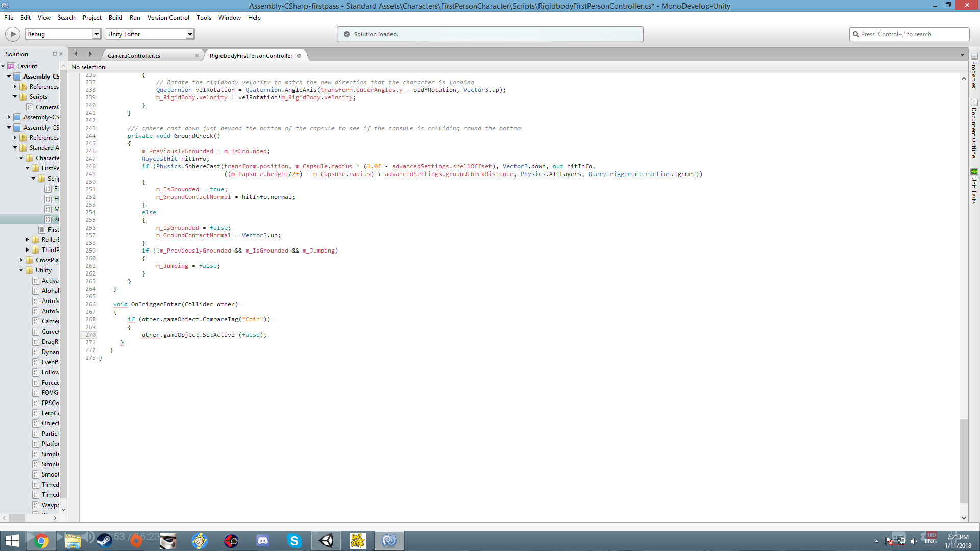Switch to the CameraController.cs tab
This screenshot has height=551, width=980.
tap(134, 56)
